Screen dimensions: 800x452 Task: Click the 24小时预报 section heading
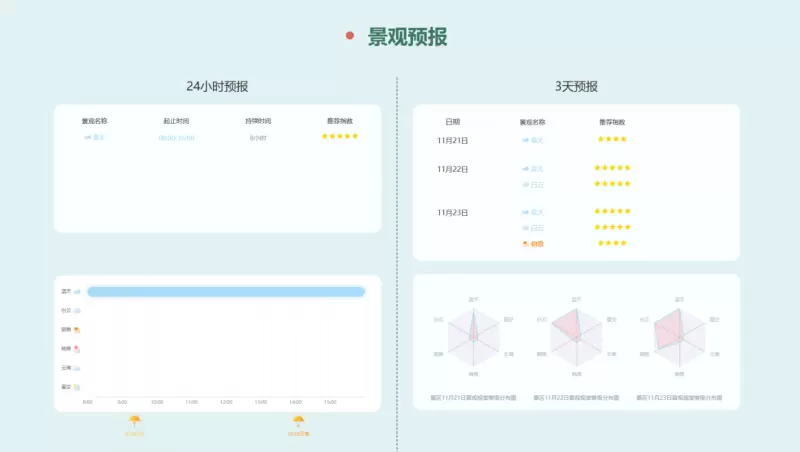pos(217,87)
